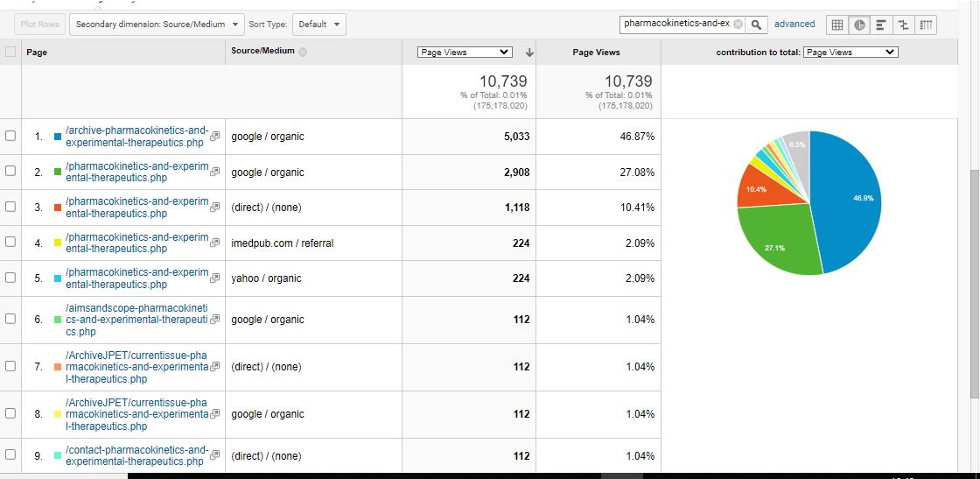
Task: Check row 7 ArchiveJPET direct checkbox
Action: tap(10, 366)
